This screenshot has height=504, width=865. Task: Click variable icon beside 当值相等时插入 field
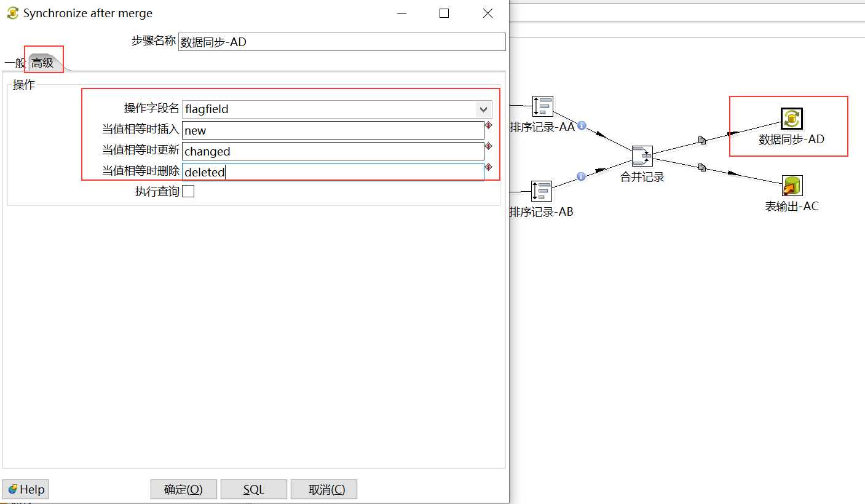click(x=489, y=125)
